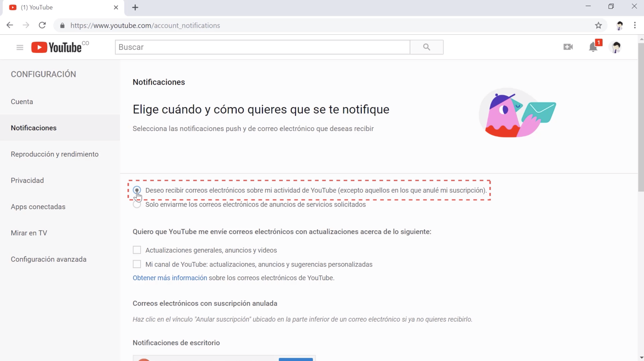Go back with browser back arrow
Screen dimensions: 644x361
10,25
